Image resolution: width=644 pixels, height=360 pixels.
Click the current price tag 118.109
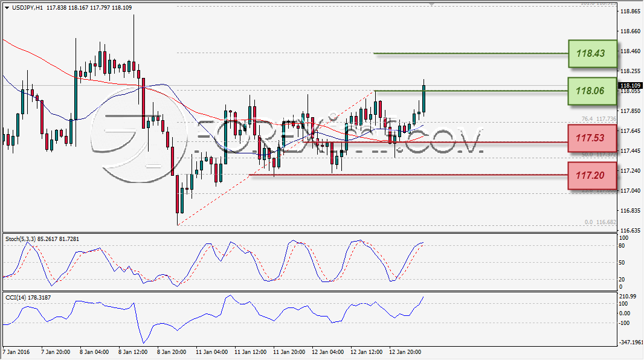630,85
